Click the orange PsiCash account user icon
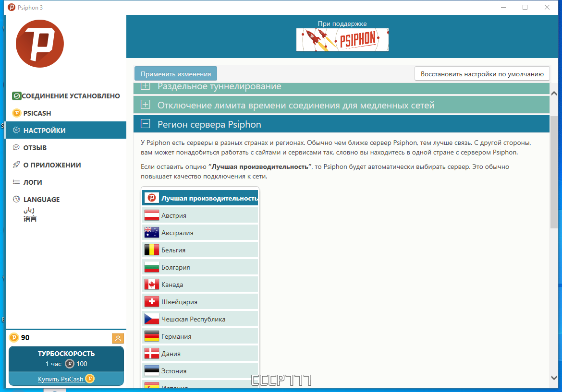Image resolution: width=562 pixels, height=392 pixels. [x=118, y=338]
